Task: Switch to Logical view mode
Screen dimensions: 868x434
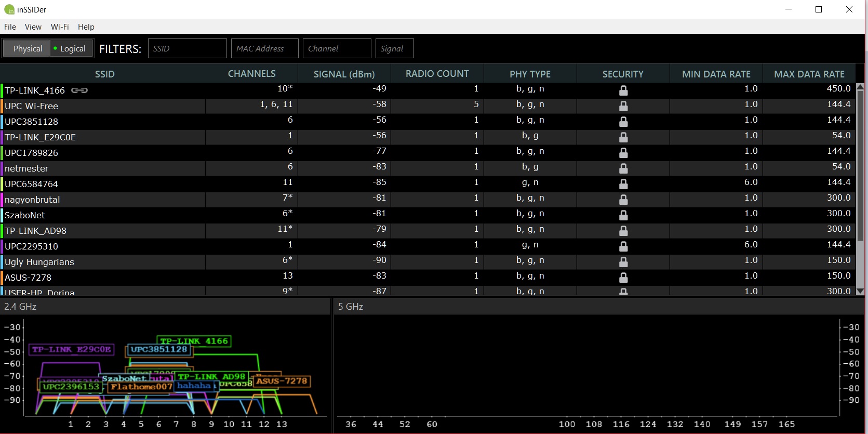Action: click(x=72, y=48)
